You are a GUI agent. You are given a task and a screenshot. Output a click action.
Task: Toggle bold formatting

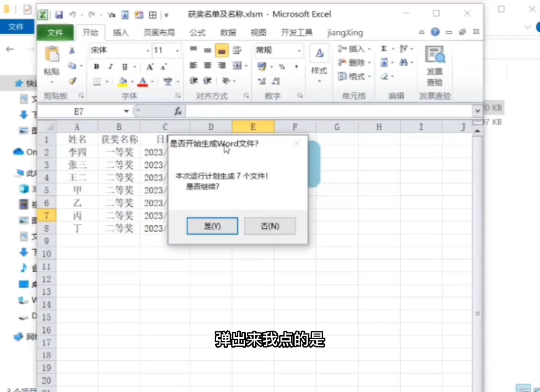point(95,66)
